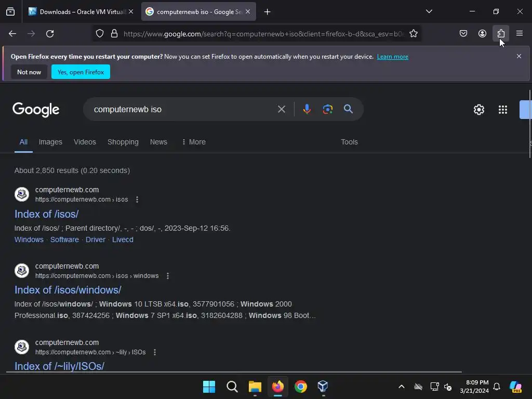This screenshot has width=532, height=399.
Task: Open Index of /isos/ result
Action: pos(46,214)
